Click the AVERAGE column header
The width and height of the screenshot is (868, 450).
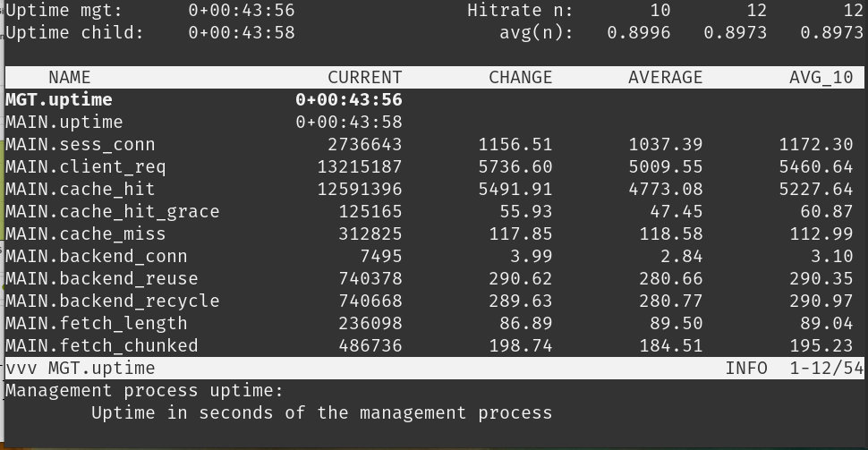[666, 78]
